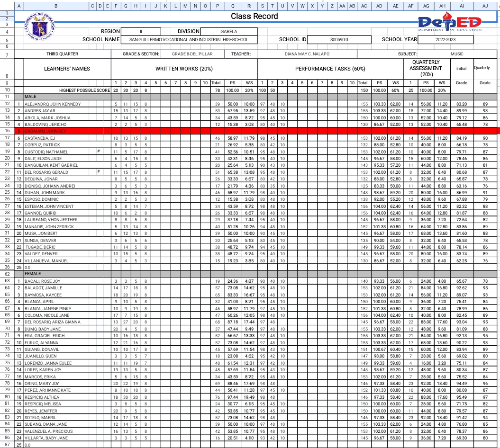
Task: Select the 'Initial' grade column header
Action: click(x=462, y=69)
